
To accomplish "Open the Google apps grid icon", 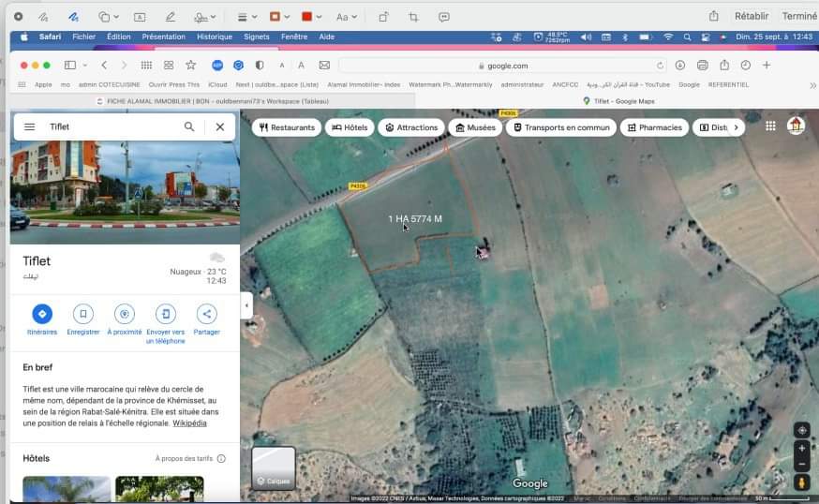I will point(770,126).
